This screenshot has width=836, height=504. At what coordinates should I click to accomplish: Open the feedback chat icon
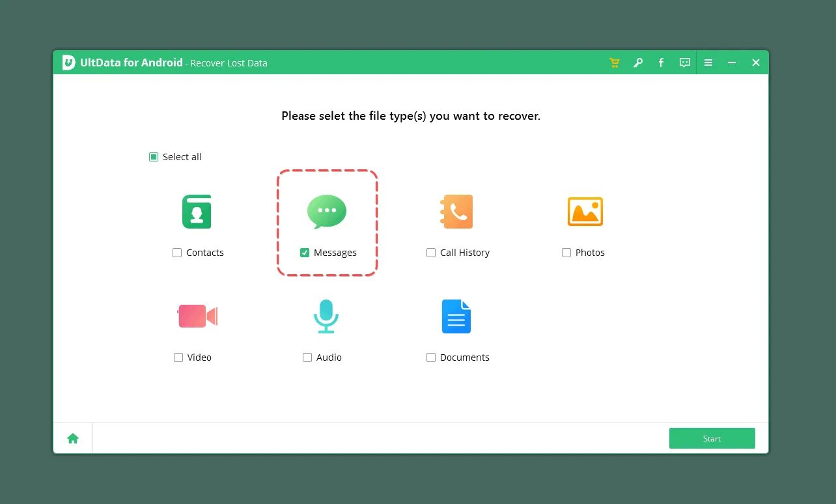685,63
